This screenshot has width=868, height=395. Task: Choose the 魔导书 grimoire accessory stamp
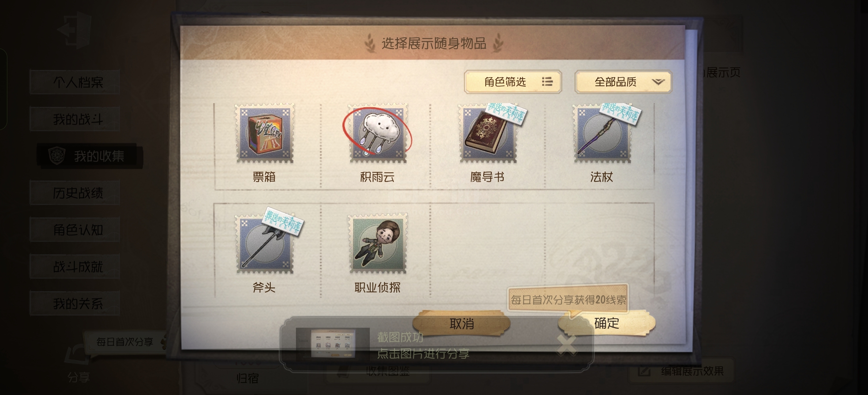pyautogui.click(x=488, y=133)
